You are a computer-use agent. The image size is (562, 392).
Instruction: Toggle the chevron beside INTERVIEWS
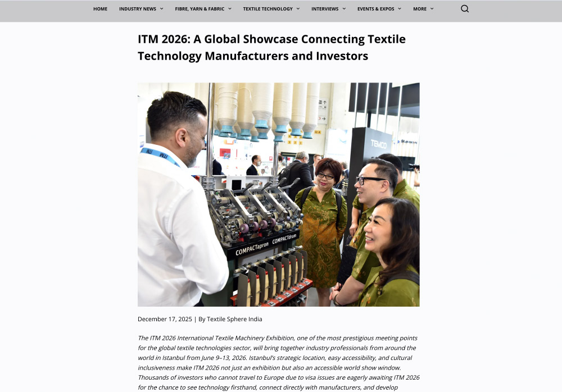pyautogui.click(x=344, y=9)
